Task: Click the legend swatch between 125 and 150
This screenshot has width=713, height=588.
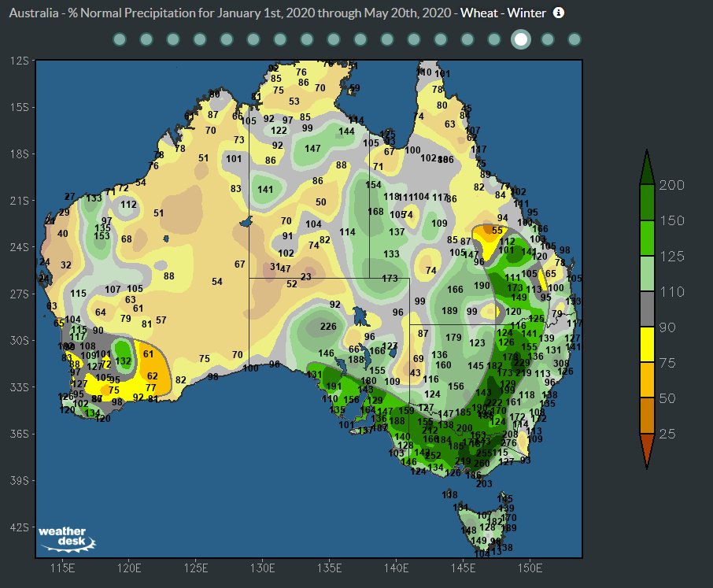Action: 647,238
